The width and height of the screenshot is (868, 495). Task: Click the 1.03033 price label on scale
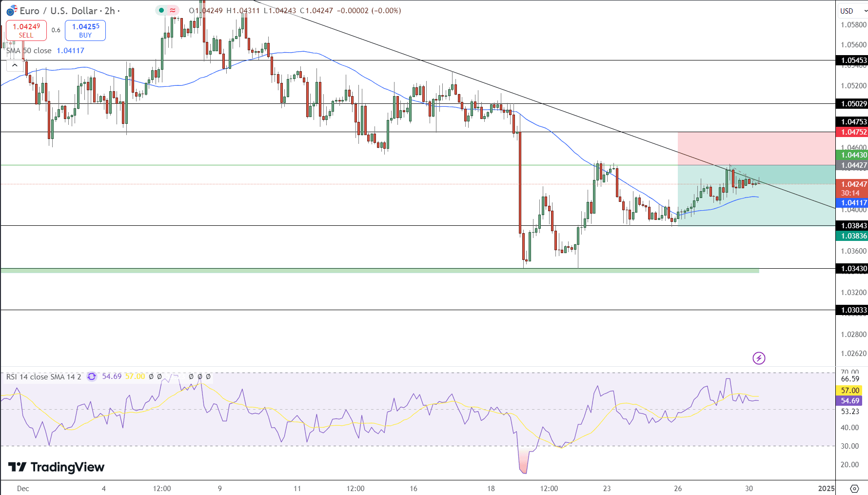(852, 310)
